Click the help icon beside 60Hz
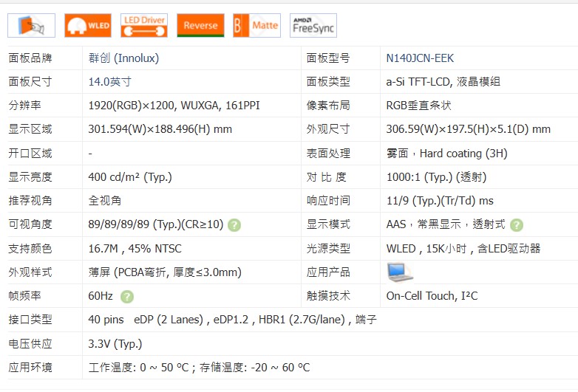Screen dimensions: 578x392 coord(127,297)
